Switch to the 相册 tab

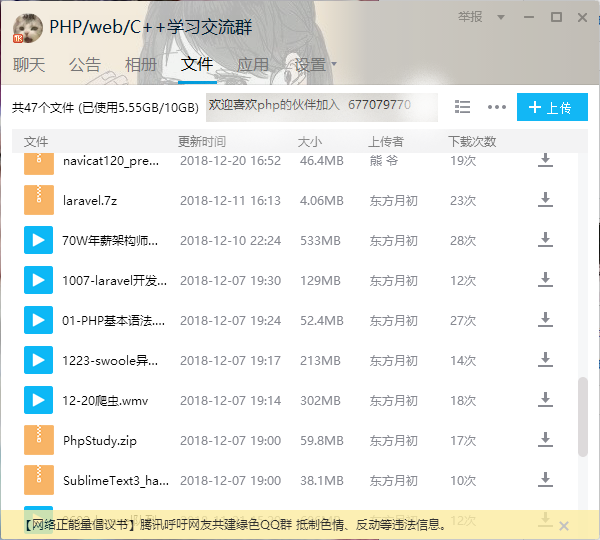pos(140,64)
